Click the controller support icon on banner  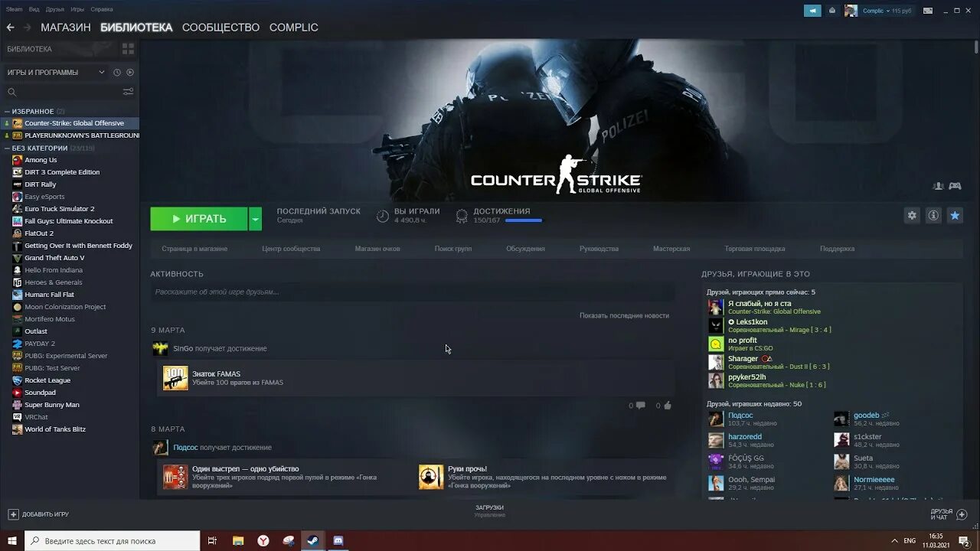pos(955,186)
